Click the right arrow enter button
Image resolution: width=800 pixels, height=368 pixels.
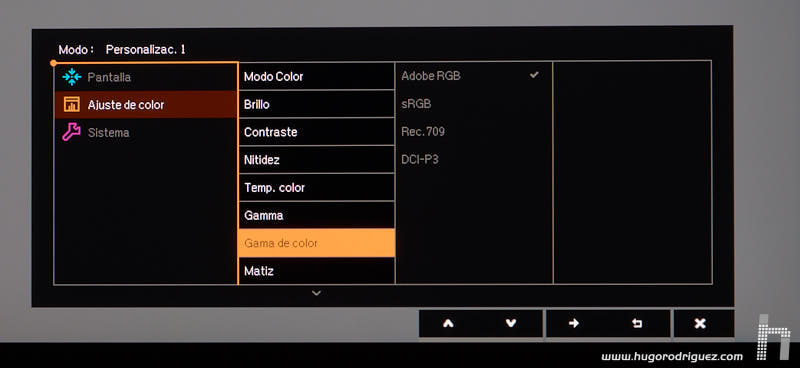(x=574, y=323)
